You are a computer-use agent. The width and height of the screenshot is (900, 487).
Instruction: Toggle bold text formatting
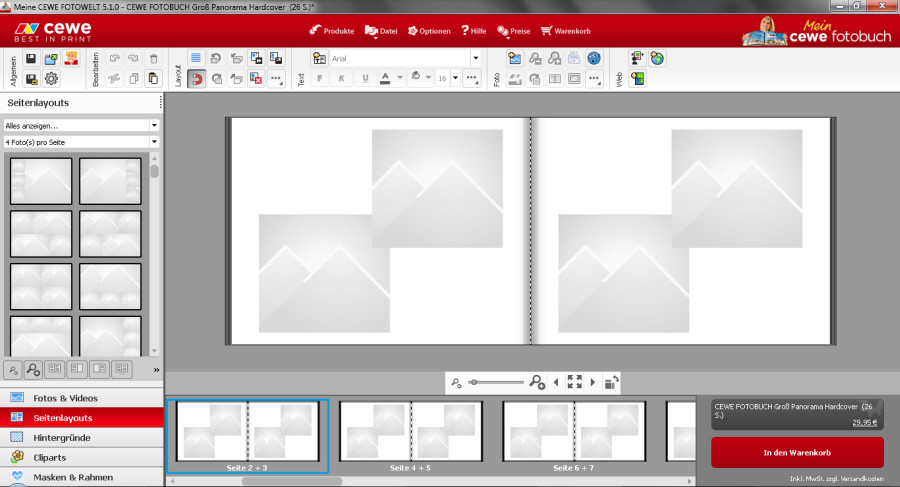click(x=320, y=78)
